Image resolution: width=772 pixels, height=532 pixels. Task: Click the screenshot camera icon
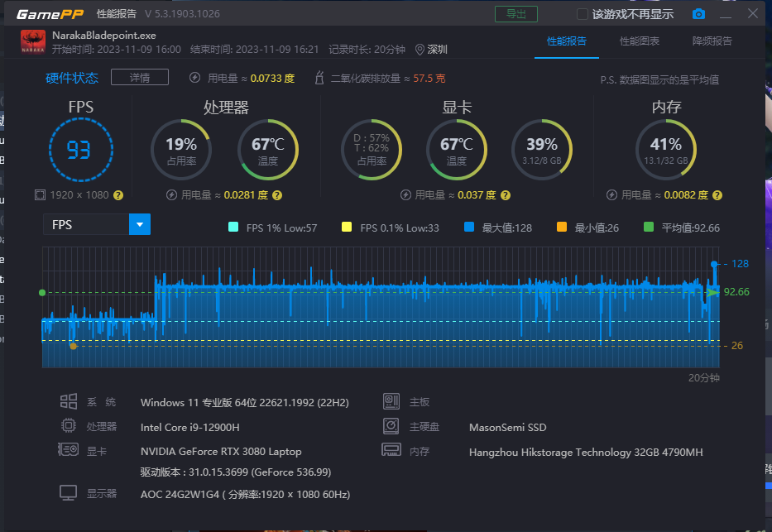pyautogui.click(x=698, y=14)
